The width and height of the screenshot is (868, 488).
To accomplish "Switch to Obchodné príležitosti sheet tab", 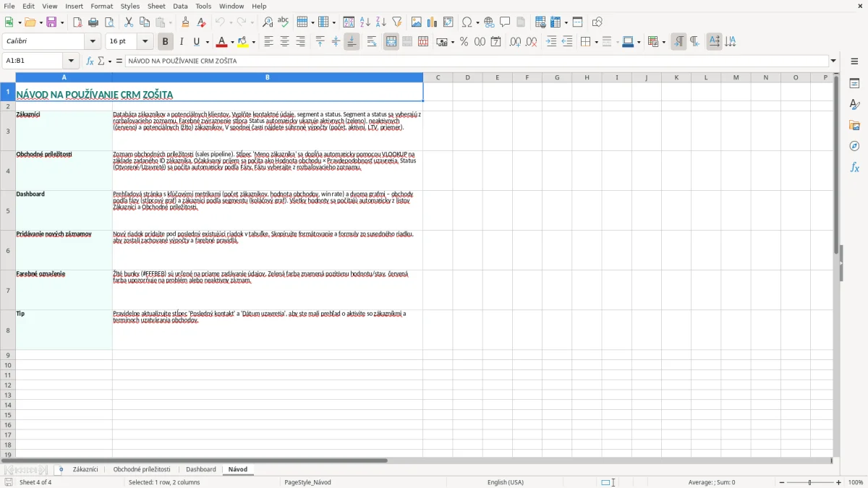I will click(142, 469).
